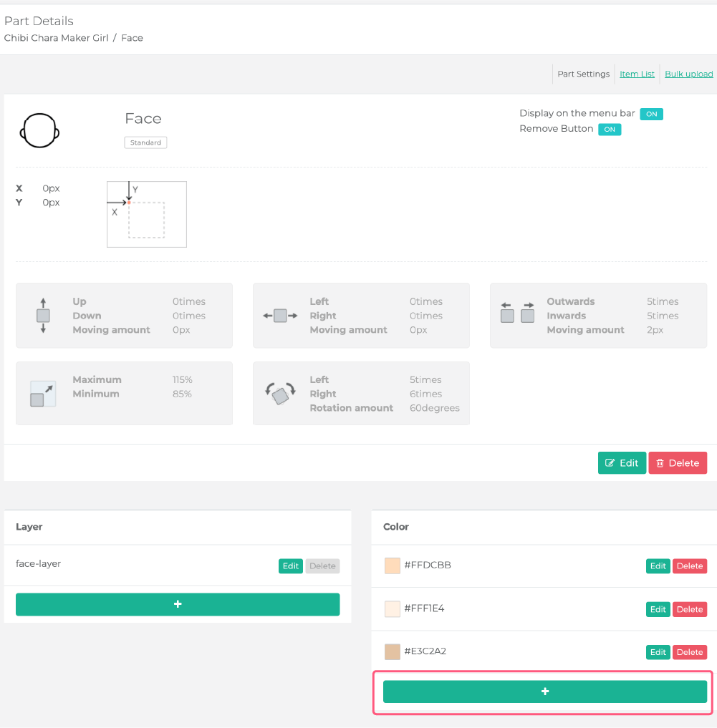This screenshot has height=728, width=717.
Task: Click the #FFDCBB color swatch
Action: tap(393, 566)
